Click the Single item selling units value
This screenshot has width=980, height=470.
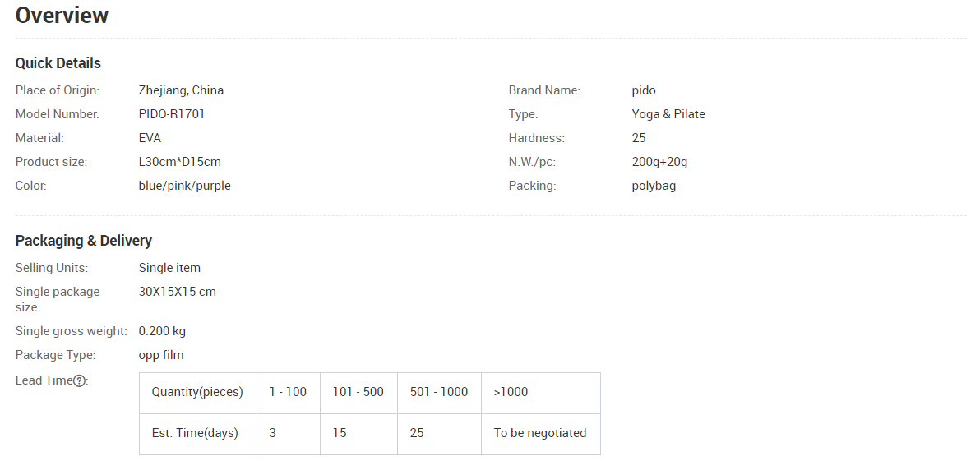click(169, 268)
